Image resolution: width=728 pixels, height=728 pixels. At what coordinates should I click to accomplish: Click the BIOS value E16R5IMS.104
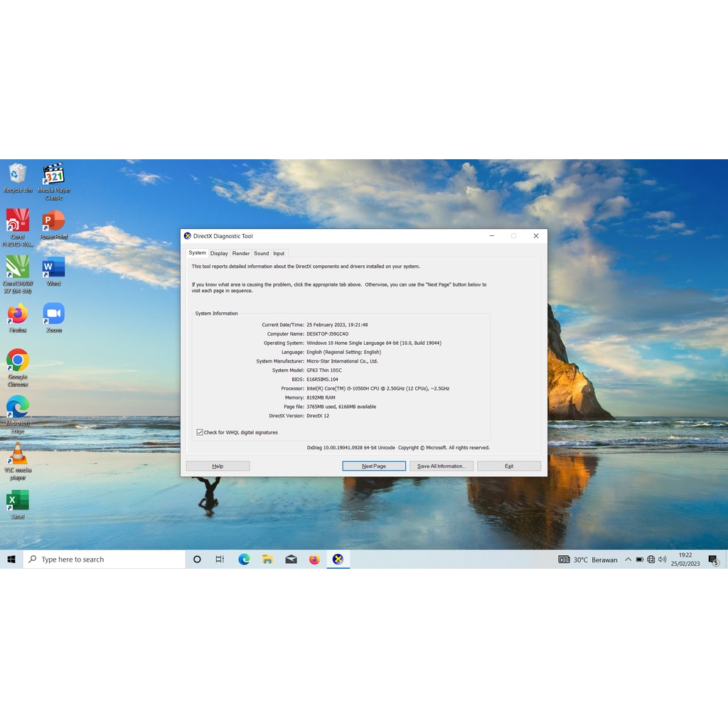[322, 380]
